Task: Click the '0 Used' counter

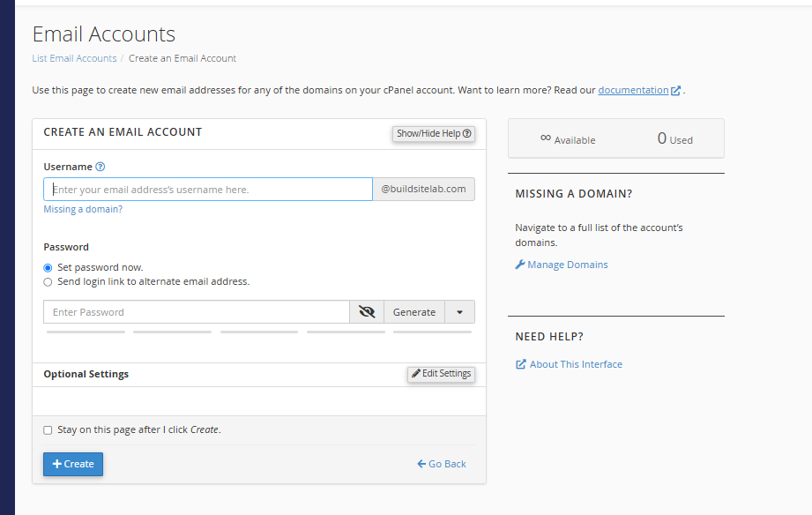Action: (674, 138)
